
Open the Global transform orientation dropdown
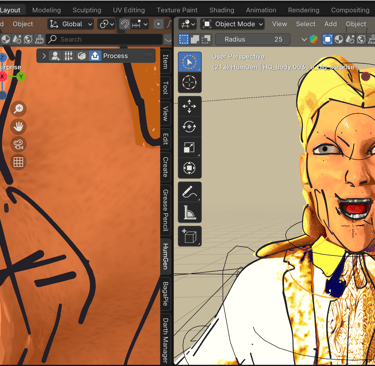[71, 24]
